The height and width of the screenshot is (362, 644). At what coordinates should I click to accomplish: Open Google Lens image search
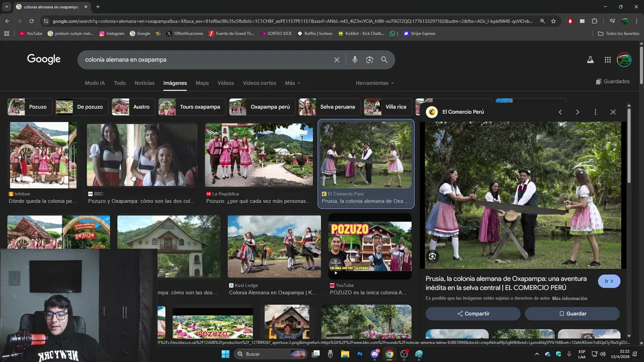click(369, 60)
